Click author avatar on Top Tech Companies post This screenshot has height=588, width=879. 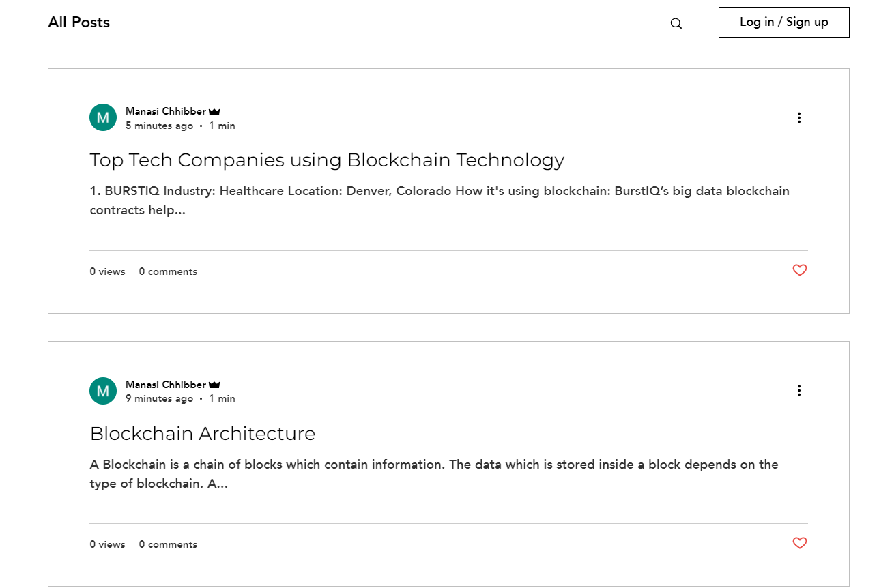(103, 117)
